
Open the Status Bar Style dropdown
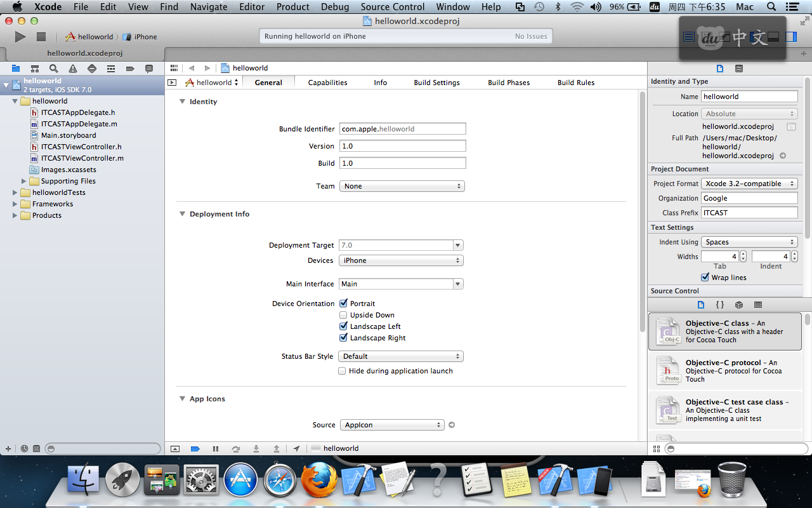[x=401, y=356]
